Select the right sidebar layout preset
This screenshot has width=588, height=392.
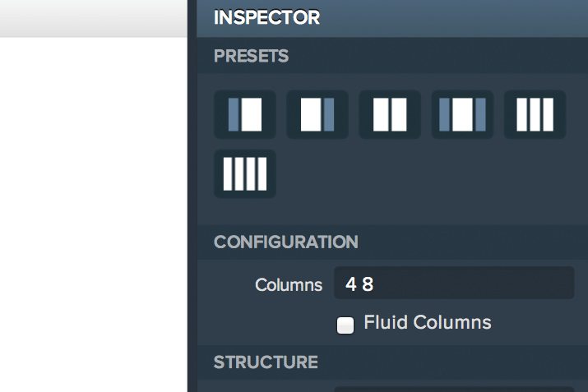pos(317,114)
